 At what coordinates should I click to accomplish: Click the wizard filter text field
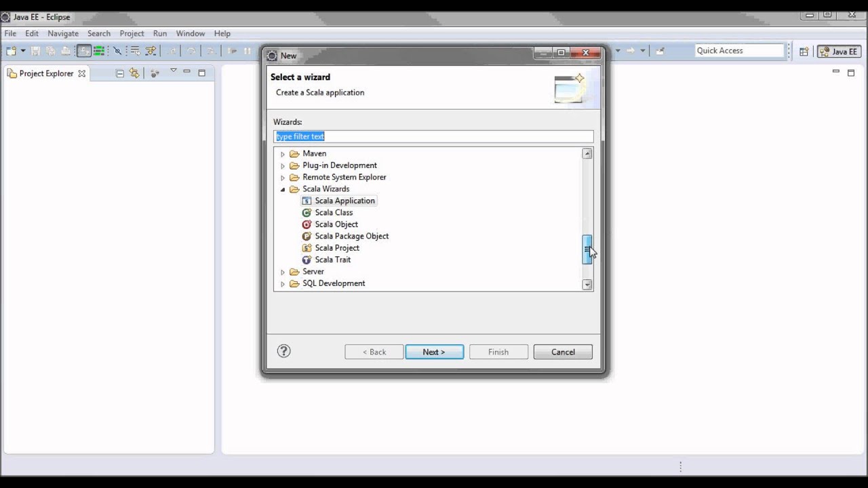tap(433, 136)
